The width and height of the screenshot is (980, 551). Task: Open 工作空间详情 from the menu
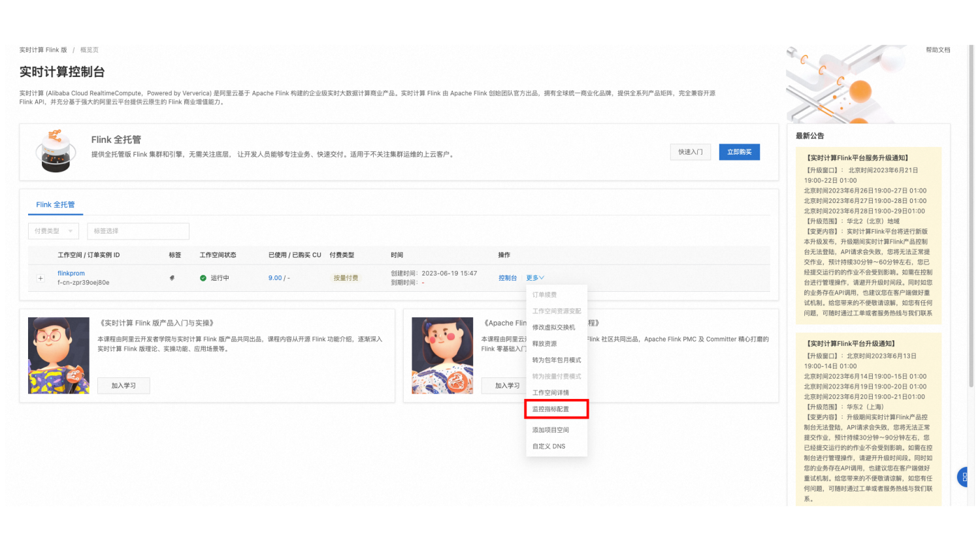pyautogui.click(x=551, y=393)
